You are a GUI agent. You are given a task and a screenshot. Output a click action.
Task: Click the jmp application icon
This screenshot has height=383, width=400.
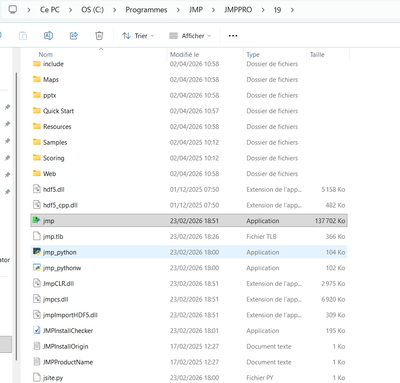pyautogui.click(x=37, y=220)
